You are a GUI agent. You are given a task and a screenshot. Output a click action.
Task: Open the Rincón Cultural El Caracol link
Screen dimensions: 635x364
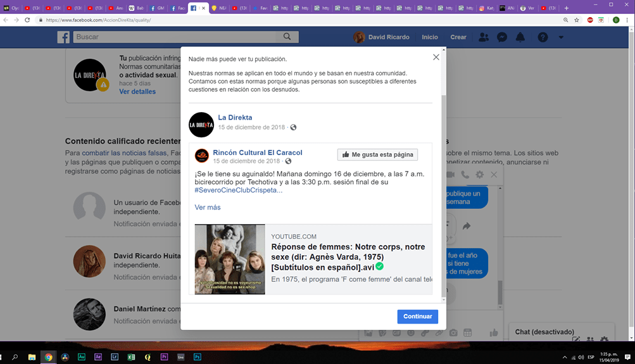pyautogui.click(x=258, y=153)
